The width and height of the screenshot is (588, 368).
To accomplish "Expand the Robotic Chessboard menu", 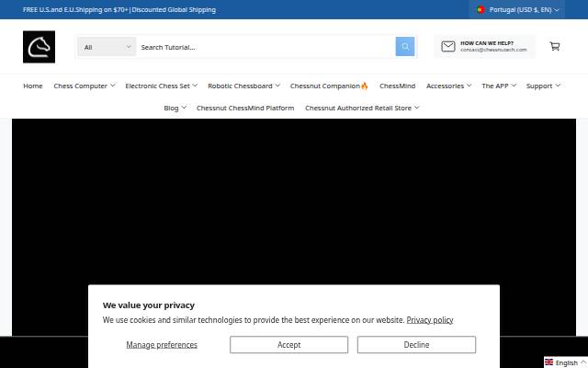I will pyautogui.click(x=243, y=86).
